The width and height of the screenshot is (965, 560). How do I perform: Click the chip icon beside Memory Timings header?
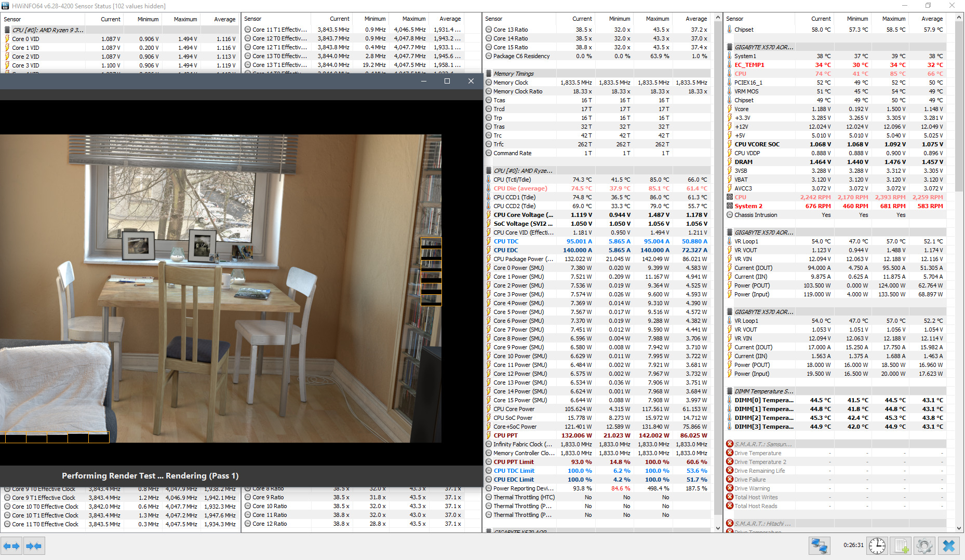pos(489,74)
